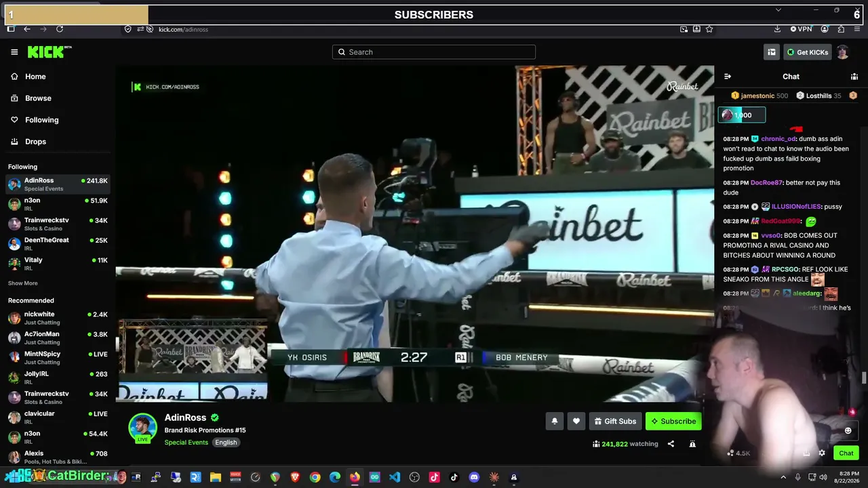Image resolution: width=868 pixels, height=488 pixels.
Task: Click the kick.com/adinross address bar
Action: pos(183,29)
